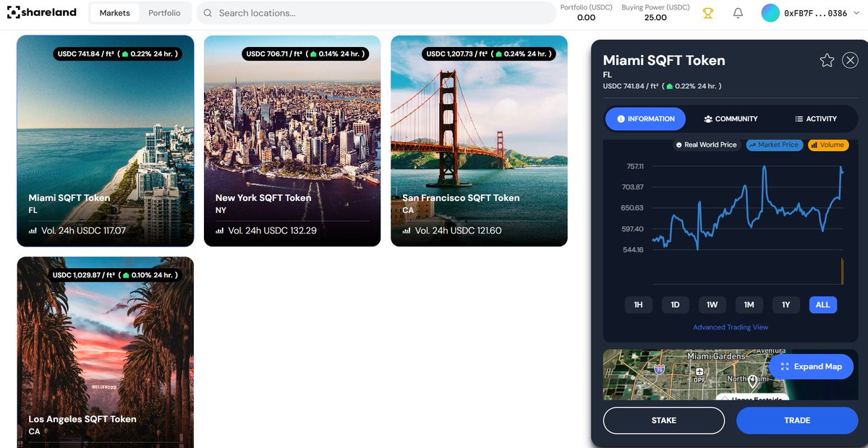The image size is (868, 448).
Task: Click the price line chart
Action: point(747,210)
